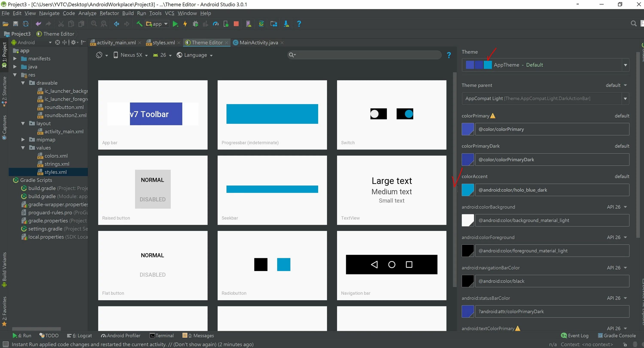The width and height of the screenshot is (644, 348).
Task: Switch to the styles.xml tab
Action: [x=164, y=43]
